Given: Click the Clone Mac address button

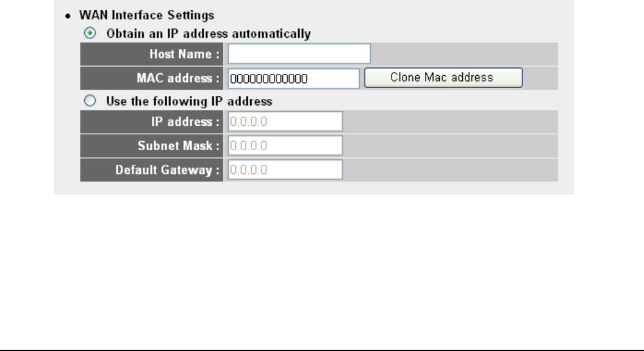Looking at the screenshot, I should [443, 78].
